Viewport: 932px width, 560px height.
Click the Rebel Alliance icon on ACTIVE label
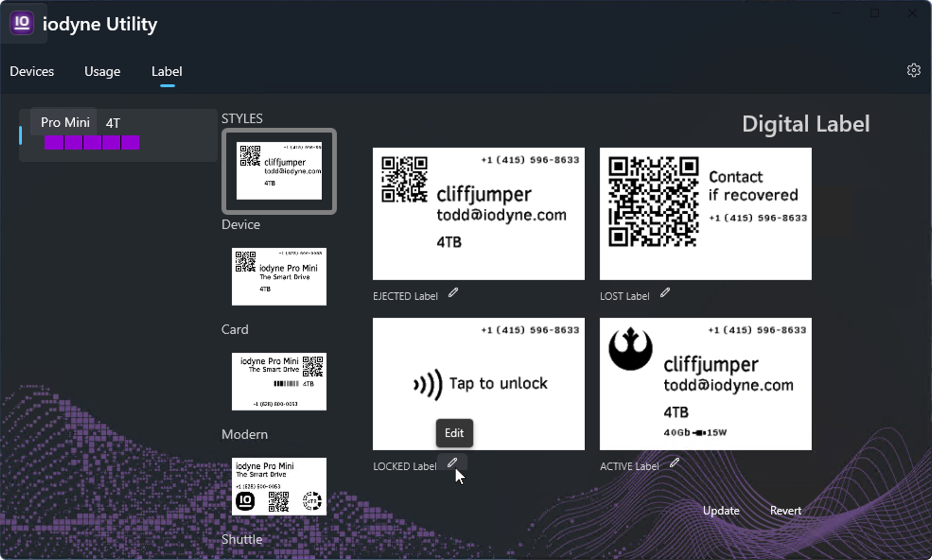coord(631,349)
